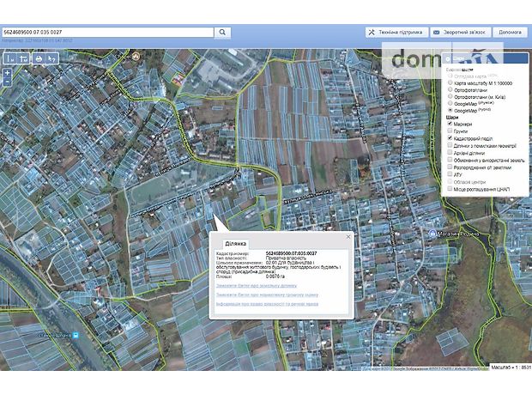Enable Розпорядження с/г землями layer
The image size is (532, 395).
[x=450, y=167]
